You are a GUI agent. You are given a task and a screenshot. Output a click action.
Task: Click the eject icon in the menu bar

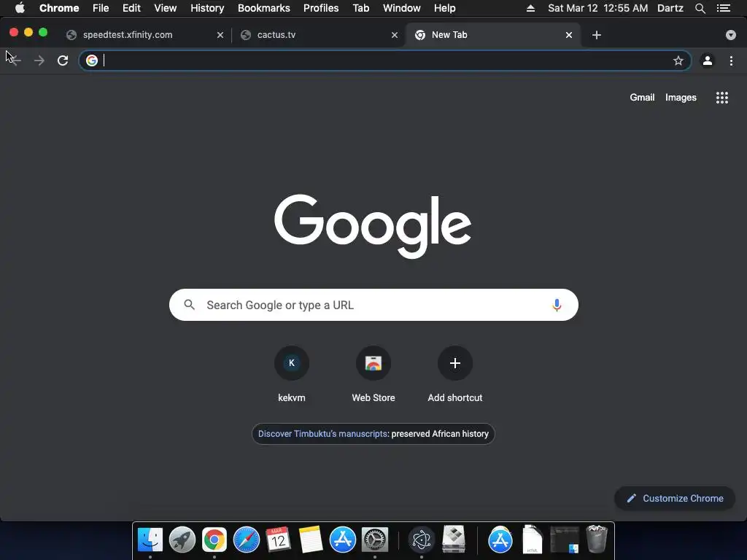pyautogui.click(x=530, y=8)
